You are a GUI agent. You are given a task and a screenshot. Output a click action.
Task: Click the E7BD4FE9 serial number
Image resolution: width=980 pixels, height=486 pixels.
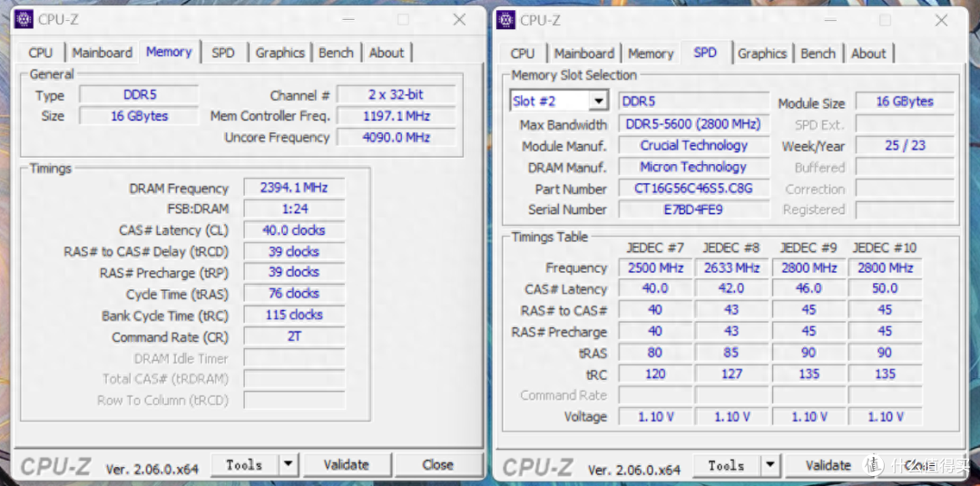point(694,209)
